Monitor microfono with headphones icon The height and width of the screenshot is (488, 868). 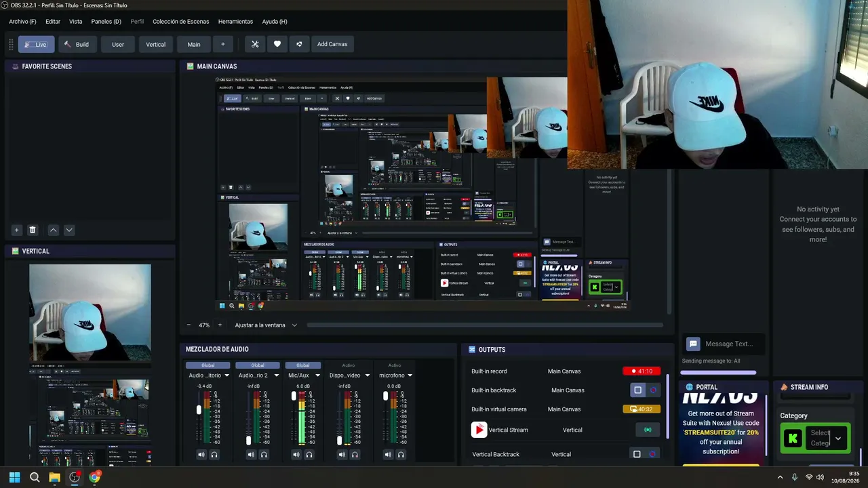click(401, 455)
